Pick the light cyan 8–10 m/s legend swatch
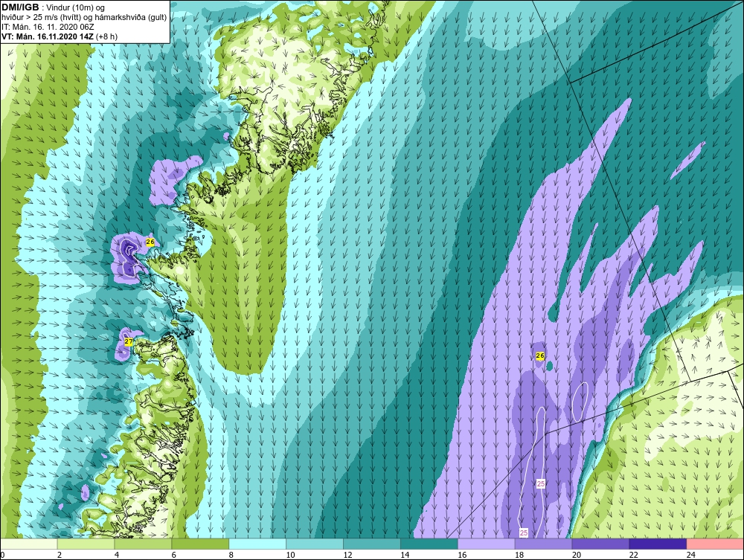This screenshot has height=560, width=744. pos(257,544)
